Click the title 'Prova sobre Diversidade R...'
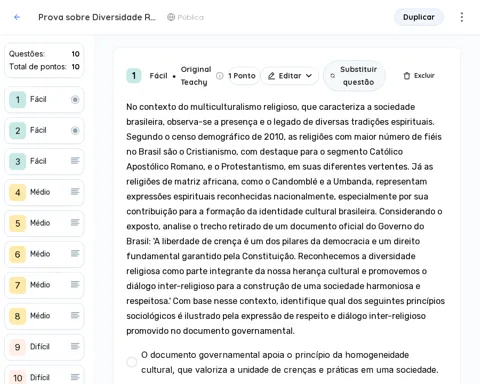The height and width of the screenshot is (384, 480). (97, 17)
